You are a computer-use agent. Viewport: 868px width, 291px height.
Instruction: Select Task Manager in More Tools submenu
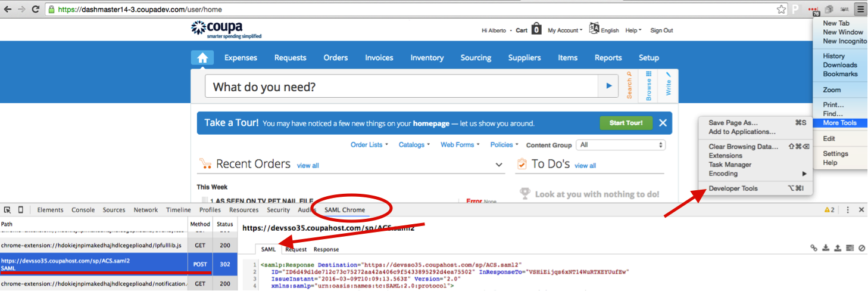click(756, 165)
